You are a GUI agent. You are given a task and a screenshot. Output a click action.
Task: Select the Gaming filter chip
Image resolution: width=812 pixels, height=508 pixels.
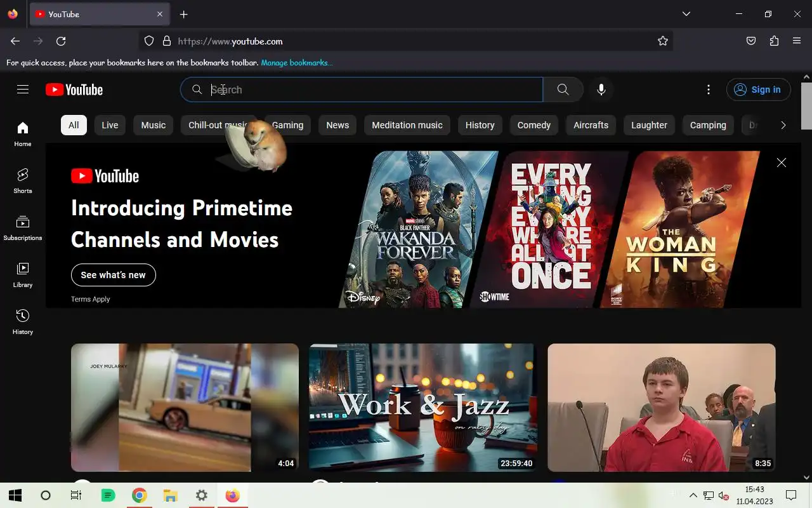coord(288,125)
